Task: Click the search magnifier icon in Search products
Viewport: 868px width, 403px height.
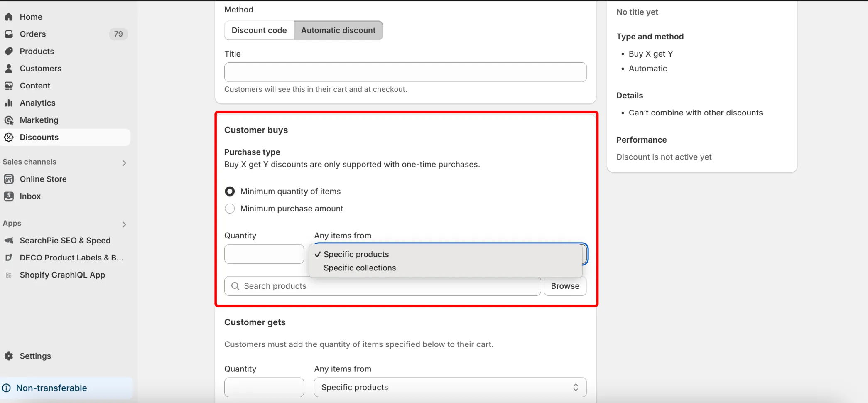Action: [x=235, y=286]
